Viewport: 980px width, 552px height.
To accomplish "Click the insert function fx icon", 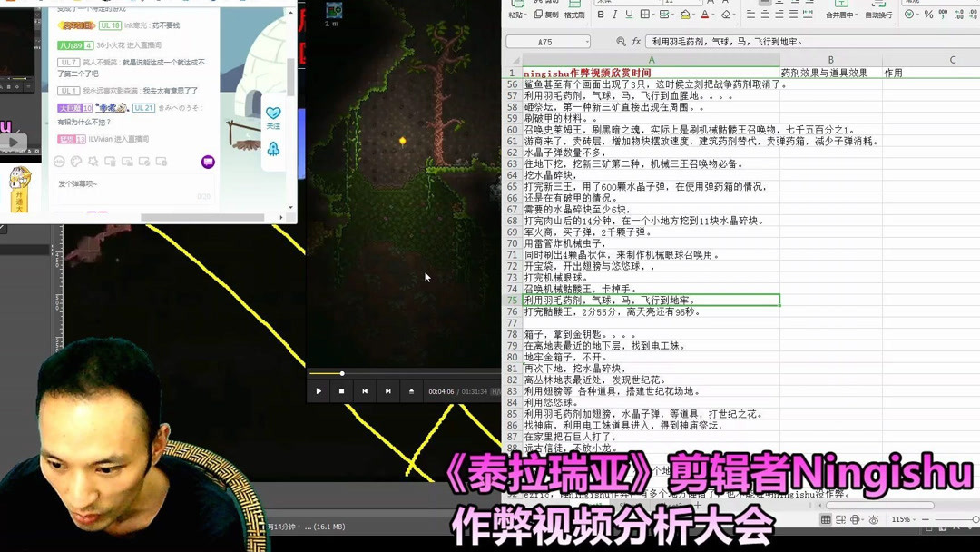I will coord(636,42).
